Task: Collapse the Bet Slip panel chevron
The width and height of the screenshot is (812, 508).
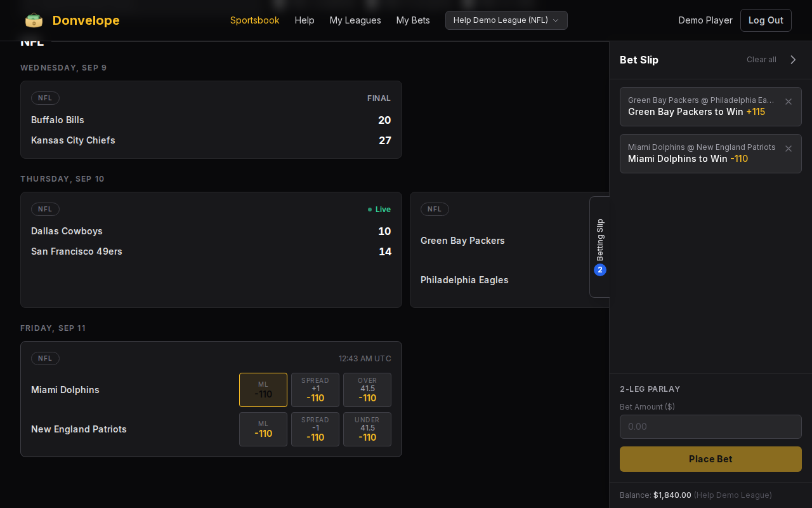Action: tap(793, 60)
